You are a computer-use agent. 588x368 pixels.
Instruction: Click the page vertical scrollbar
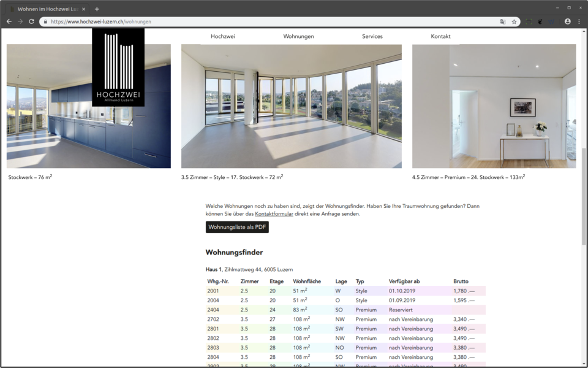pos(584,197)
